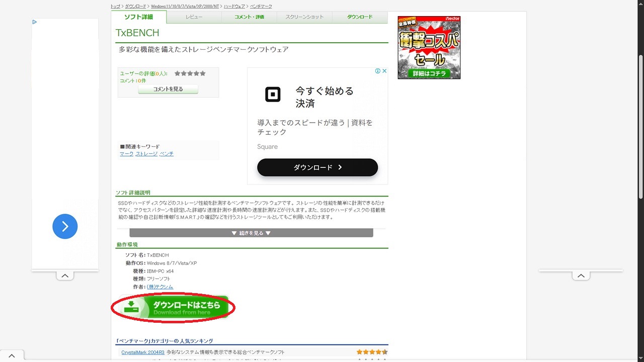The image size is (644, 362).
Task: Select the ソフト詳細 tab
Action: 138,17
